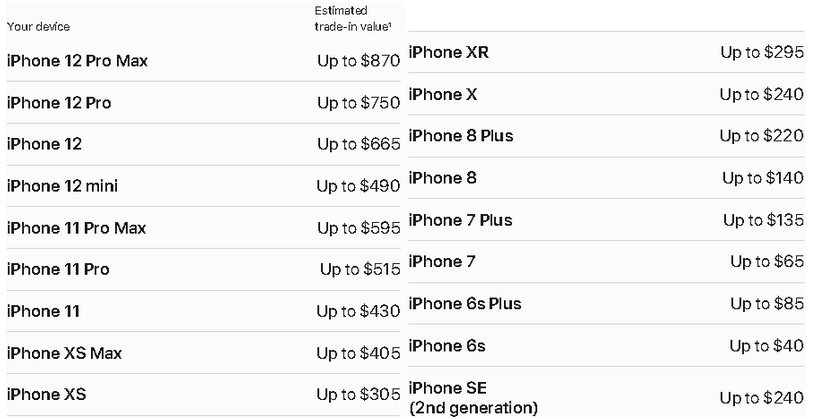This screenshot has width=814, height=419.
Task: Click the Up to $870 value
Action: point(358,61)
